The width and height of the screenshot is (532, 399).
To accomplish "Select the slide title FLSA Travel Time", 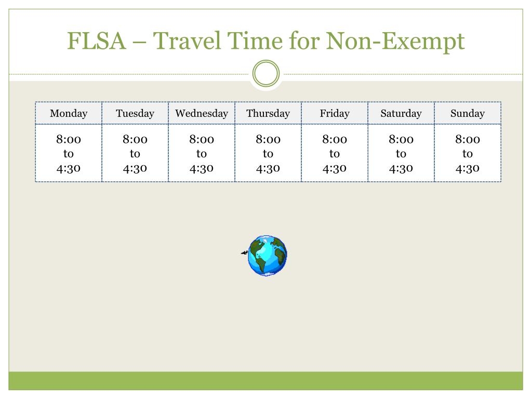I will click(x=265, y=41).
